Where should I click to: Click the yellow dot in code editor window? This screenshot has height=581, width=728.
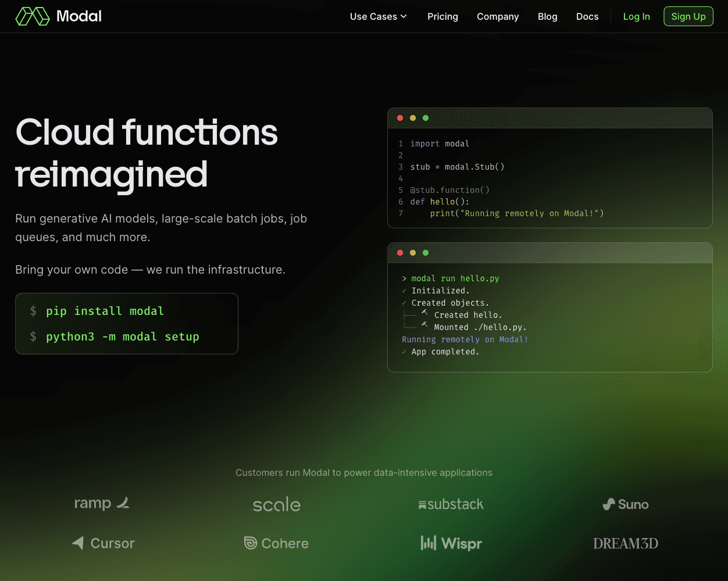413,118
